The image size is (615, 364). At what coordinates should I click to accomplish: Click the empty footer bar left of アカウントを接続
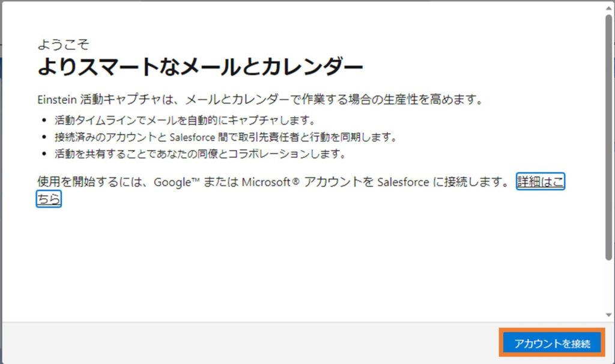click(x=240, y=343)
